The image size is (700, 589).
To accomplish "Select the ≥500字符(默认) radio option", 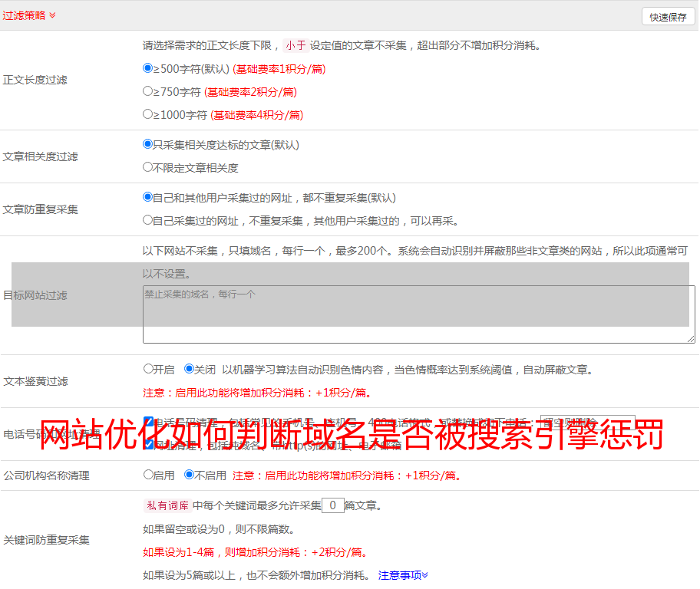I will pos(148,68).
